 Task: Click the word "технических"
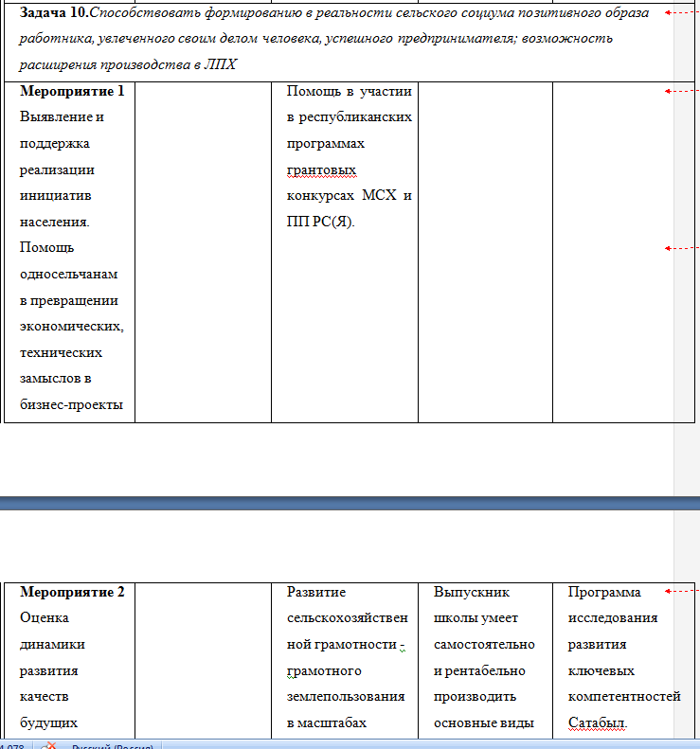coord(61,353)
